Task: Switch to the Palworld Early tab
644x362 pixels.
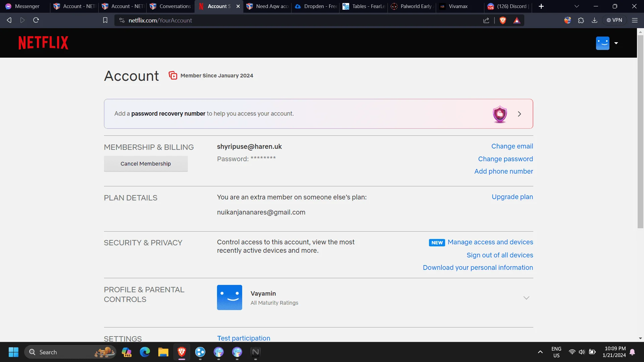Action: (412, 6)
